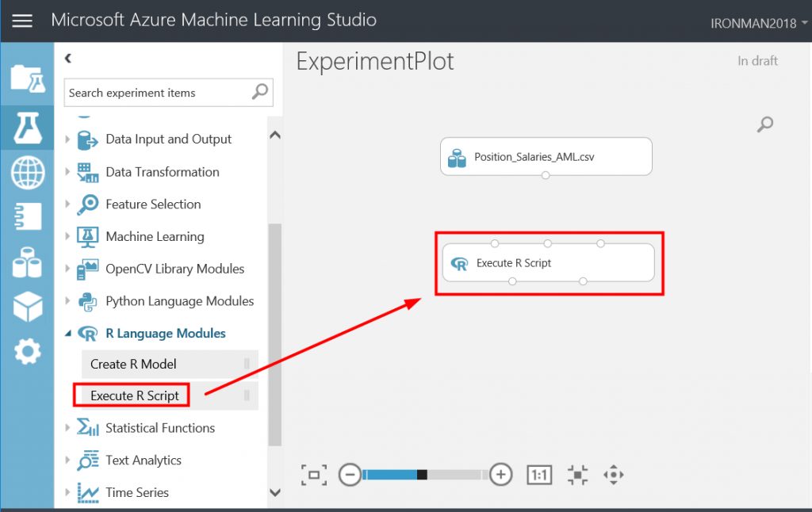812x512 pixels.
Task: Click the zoom slider black handle
Action: pos(422,475)
